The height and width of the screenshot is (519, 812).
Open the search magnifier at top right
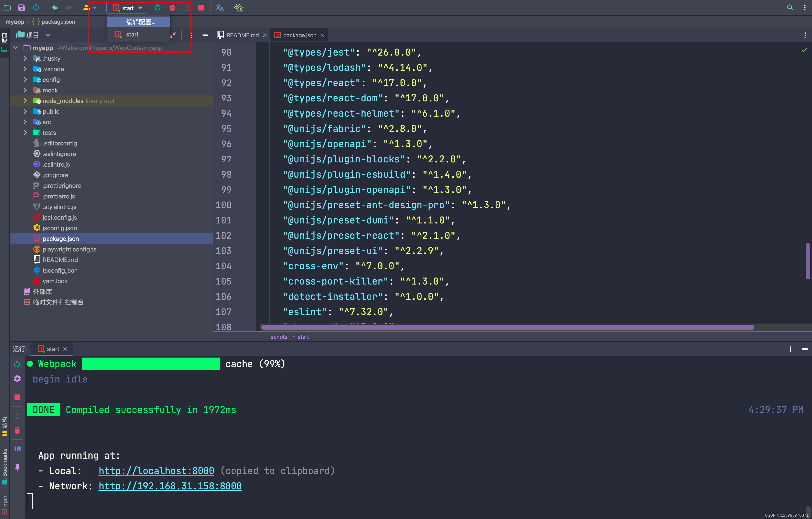(790, 7)
